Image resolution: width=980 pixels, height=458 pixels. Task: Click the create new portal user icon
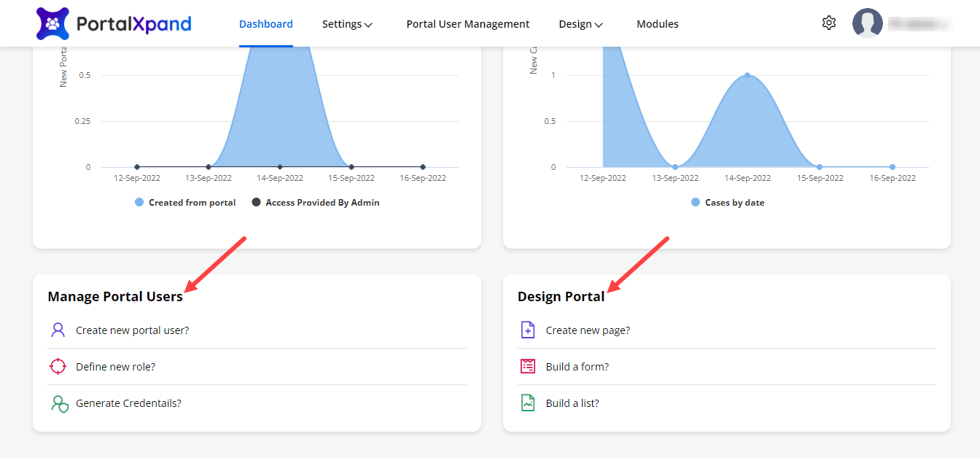[58, 330]
